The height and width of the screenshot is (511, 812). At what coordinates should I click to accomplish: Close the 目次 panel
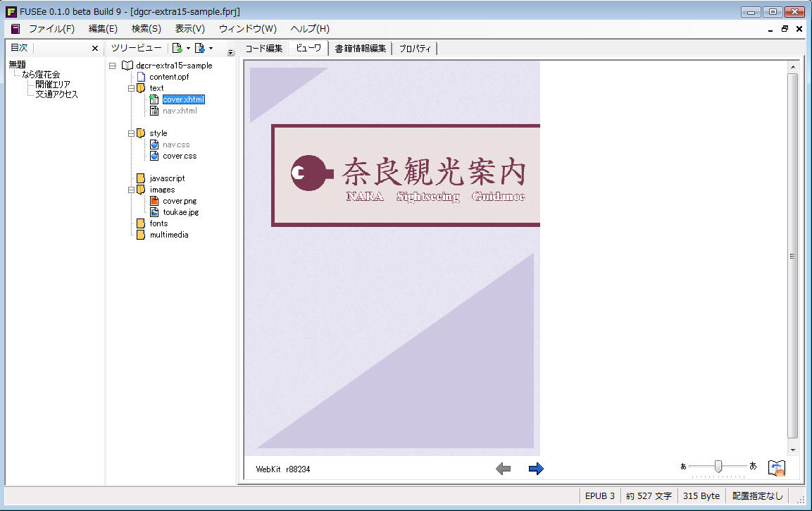click(95, 48)
